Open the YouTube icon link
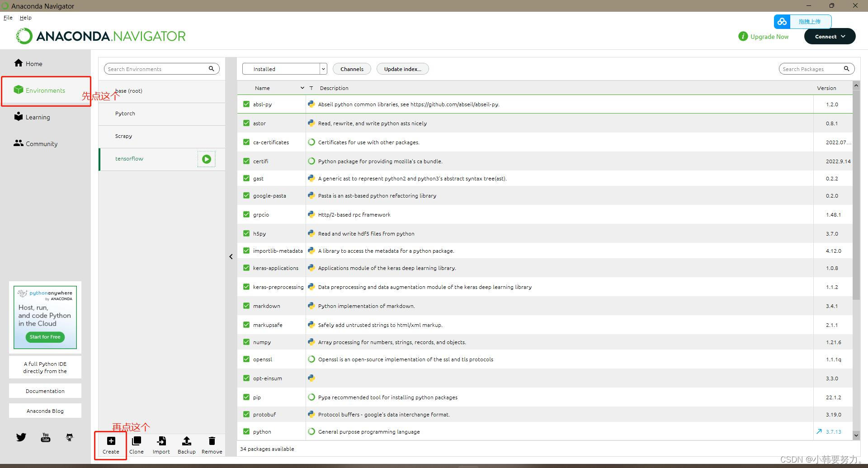Viewport: 868px width, 468px height. (46, 437)
